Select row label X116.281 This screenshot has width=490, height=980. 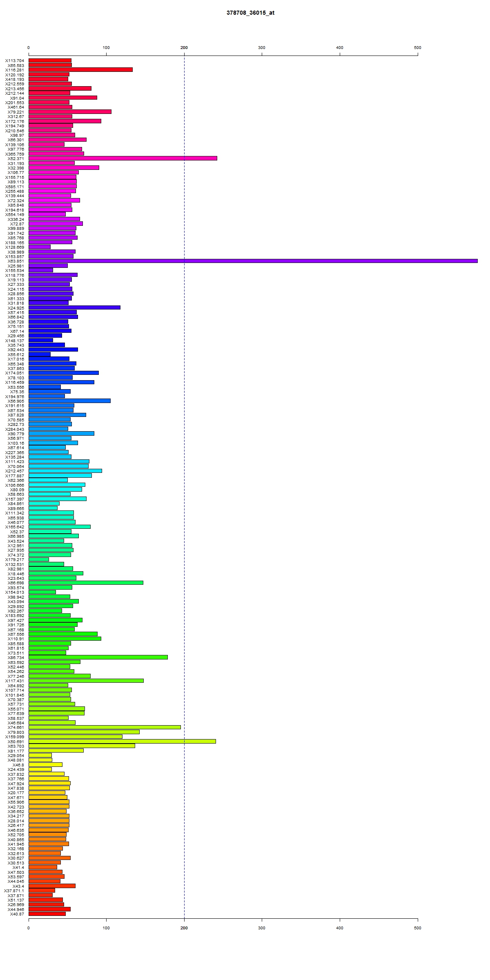pos(15,70)
